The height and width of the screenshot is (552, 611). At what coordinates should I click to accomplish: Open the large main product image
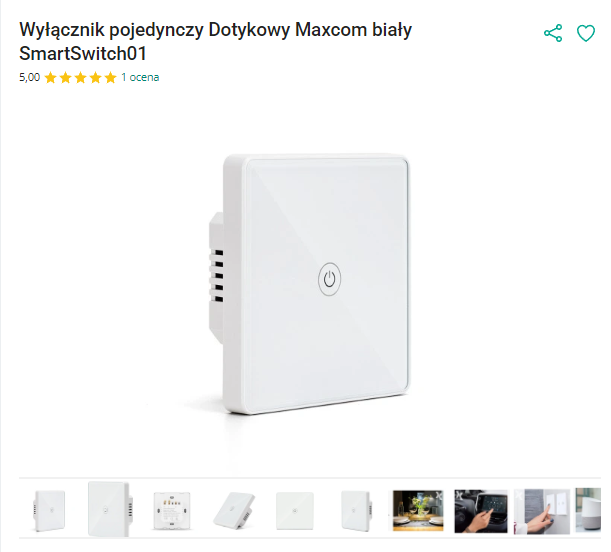coord(310,284)
